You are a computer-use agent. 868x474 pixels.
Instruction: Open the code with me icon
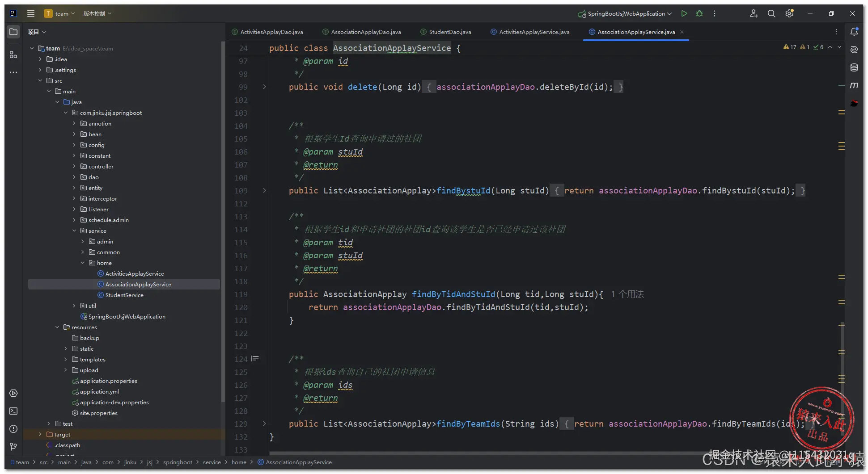[x=754, y=13]
